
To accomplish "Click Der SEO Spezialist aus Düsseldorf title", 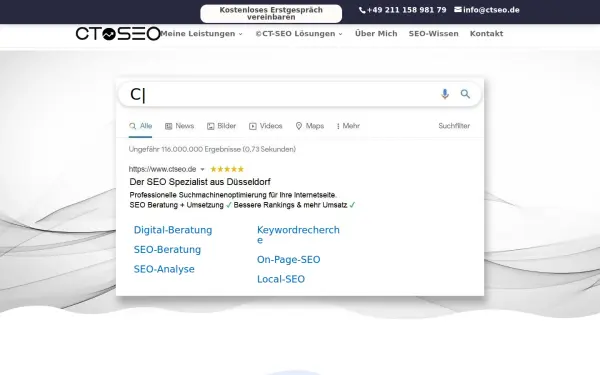I will (200, 182).
